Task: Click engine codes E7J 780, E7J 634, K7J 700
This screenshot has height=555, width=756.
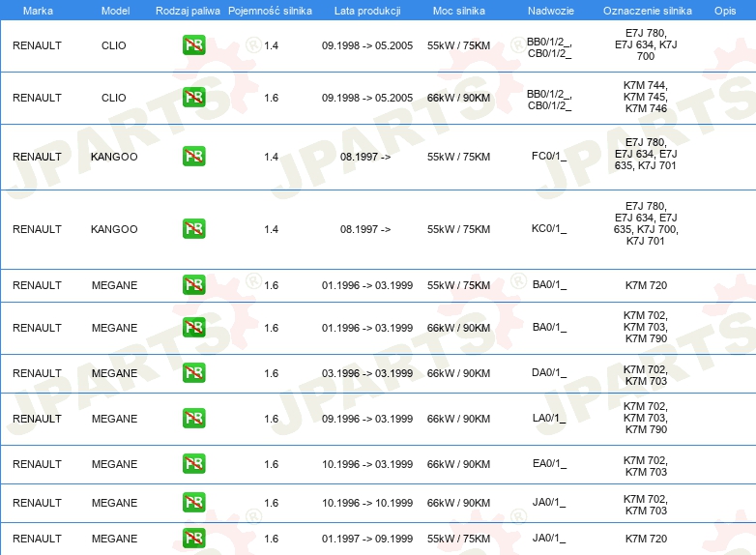Action: (x=646, y=44)
